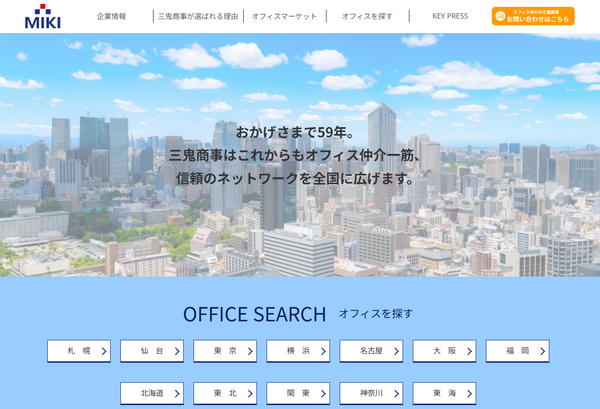Click the OFFICE SEARCH heading

pos(254,314)
